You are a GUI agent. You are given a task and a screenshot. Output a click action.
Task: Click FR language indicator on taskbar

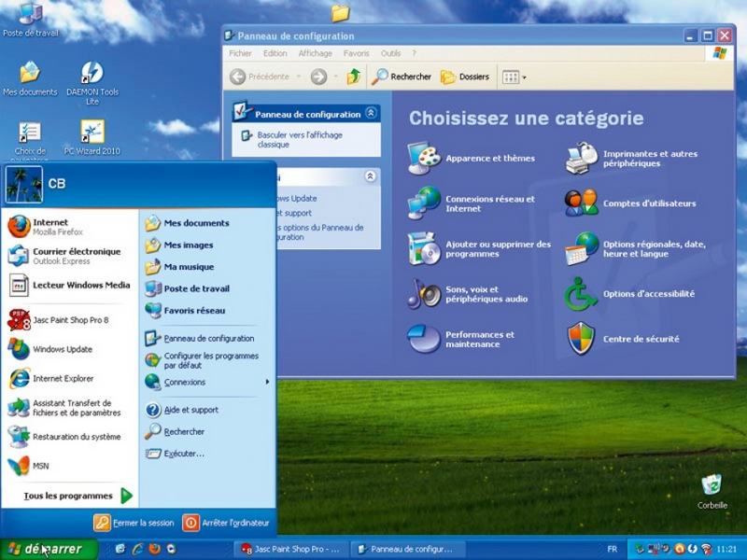[x=613, y=549]
